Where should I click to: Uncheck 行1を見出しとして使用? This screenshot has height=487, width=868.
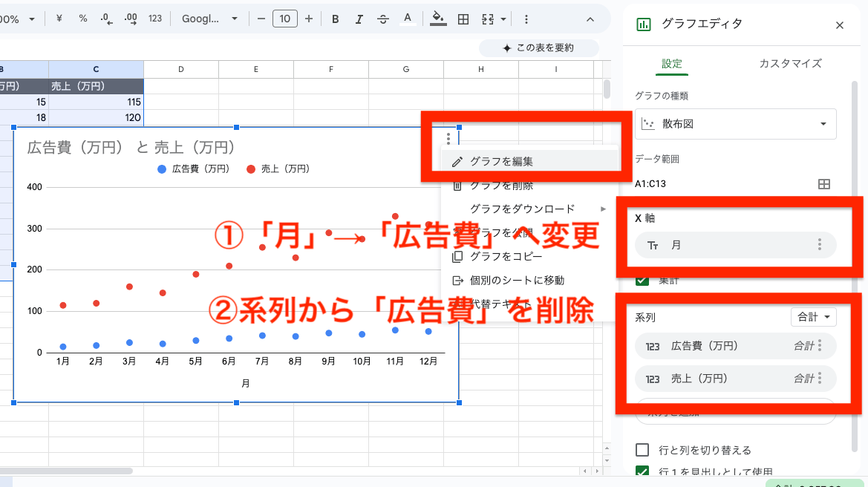[643, 471]
